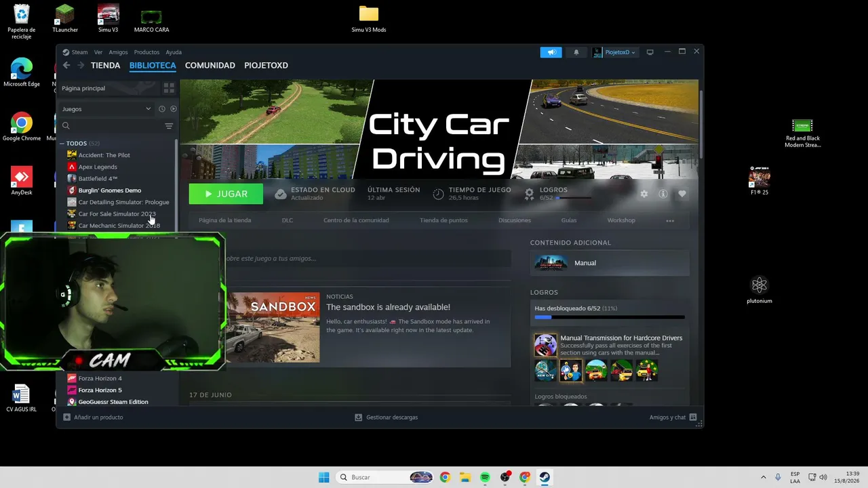868x488 pixels.
Task: Open Recycle Bin desktop icon
Action: click(22, 22)
